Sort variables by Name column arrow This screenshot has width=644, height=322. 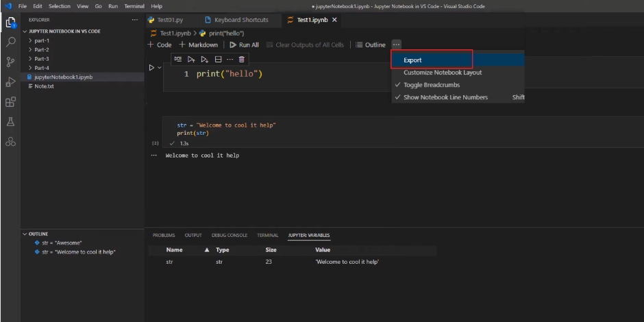coord(207,249)
